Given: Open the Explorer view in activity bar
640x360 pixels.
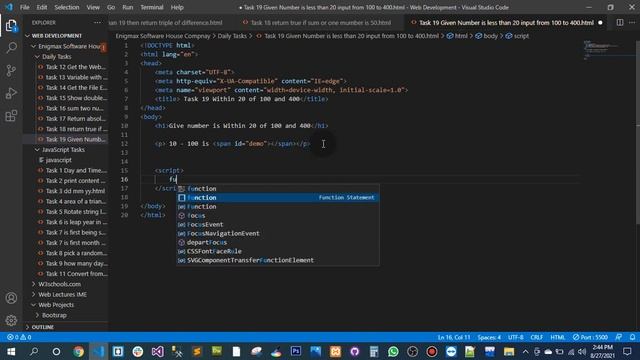Looking at the screenshot, I should (x=11, y=26).
